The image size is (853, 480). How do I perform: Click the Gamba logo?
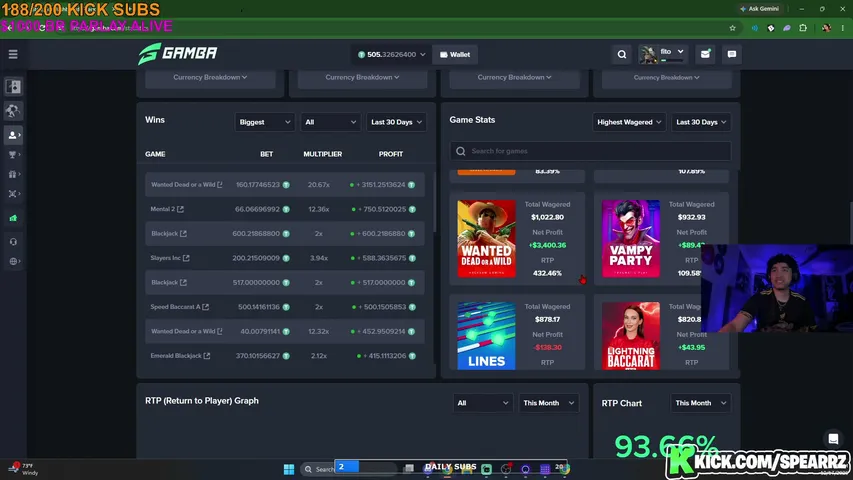point(177,53)
